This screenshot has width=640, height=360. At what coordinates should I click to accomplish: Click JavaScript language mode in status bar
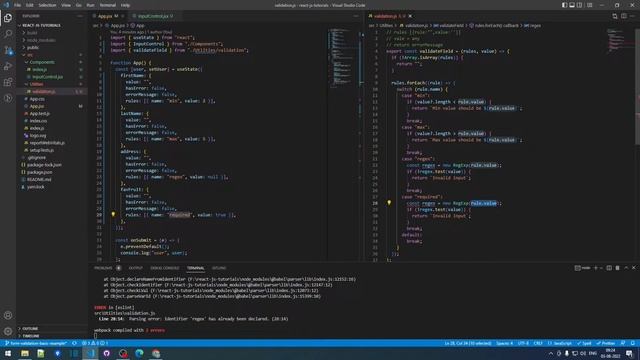[560, 343]
